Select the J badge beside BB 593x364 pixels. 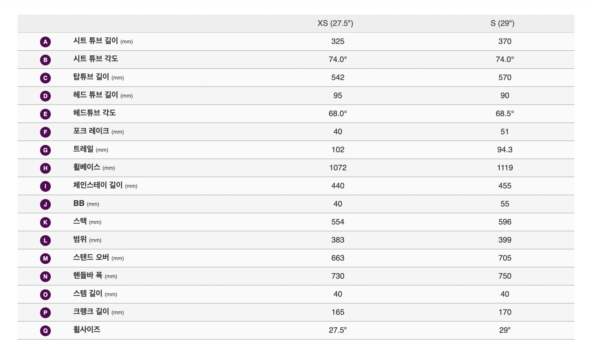[x=45, y=204]
